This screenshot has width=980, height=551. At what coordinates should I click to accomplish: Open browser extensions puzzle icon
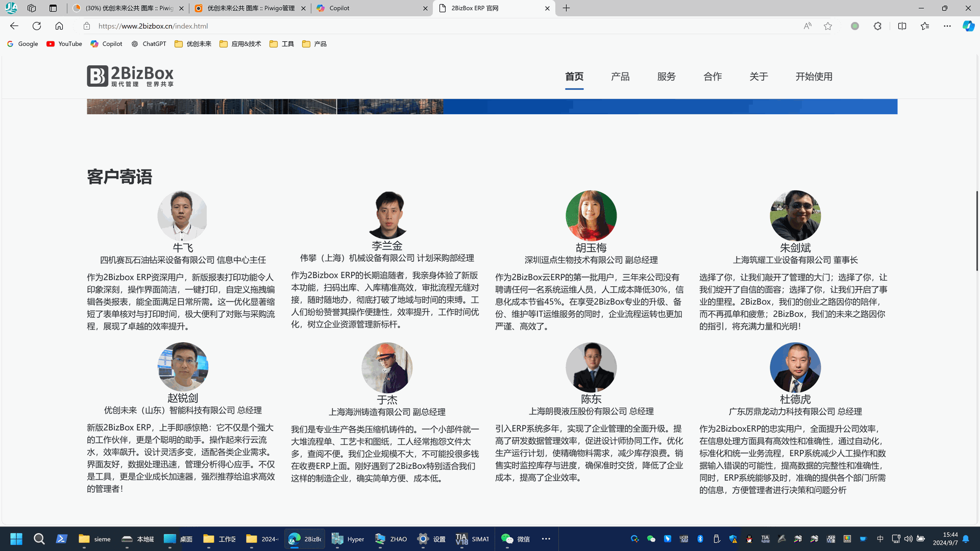(x=877, y=26)
